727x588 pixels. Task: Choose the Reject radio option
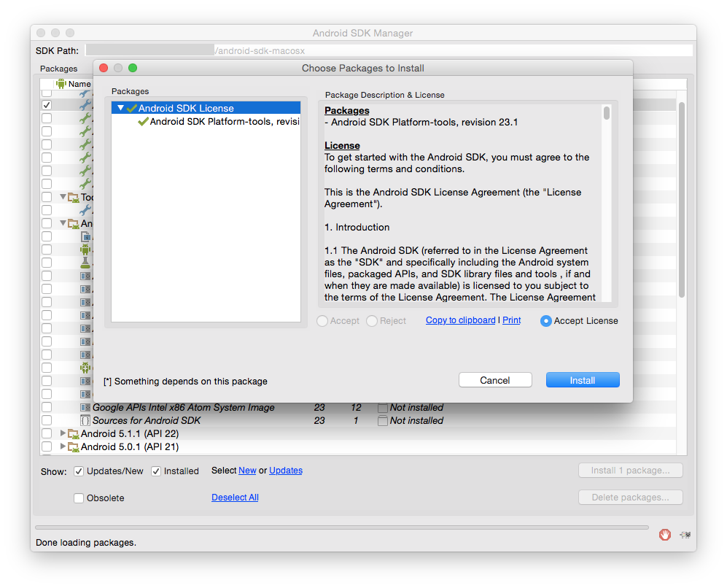coord(372,321)
